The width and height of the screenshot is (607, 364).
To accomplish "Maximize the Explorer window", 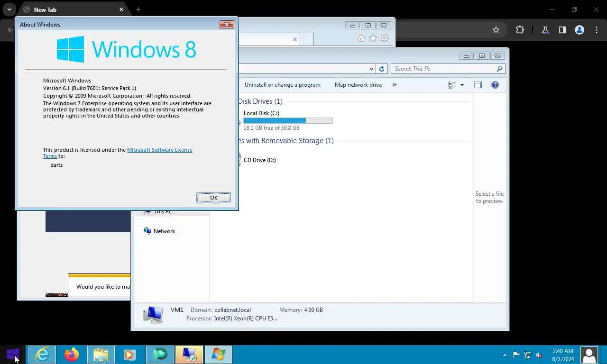I will click(x=482, y=56).
